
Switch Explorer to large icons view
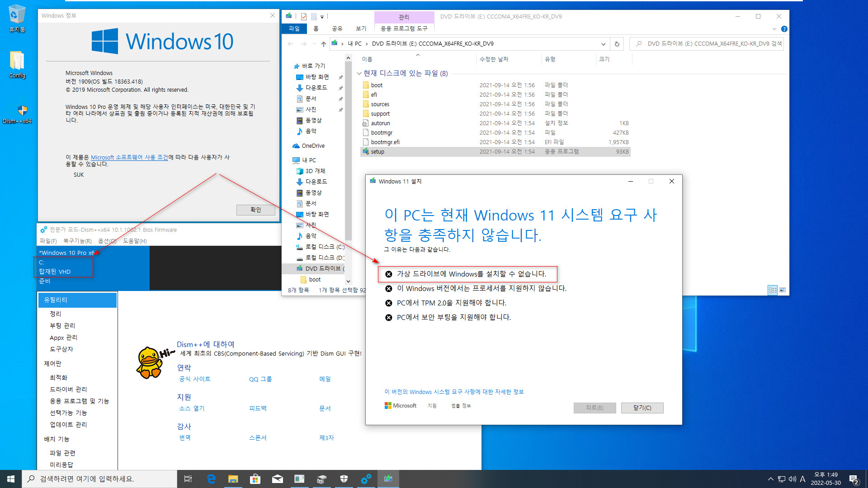783,290
